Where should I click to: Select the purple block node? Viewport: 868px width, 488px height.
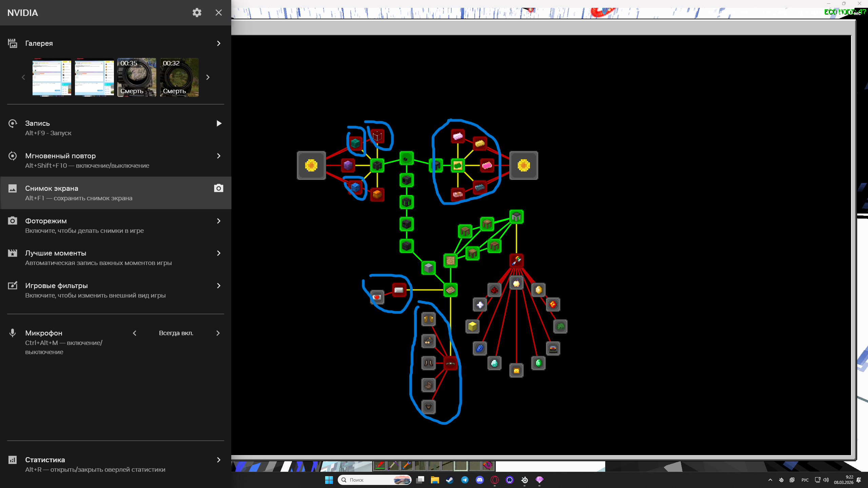point(348,166)
